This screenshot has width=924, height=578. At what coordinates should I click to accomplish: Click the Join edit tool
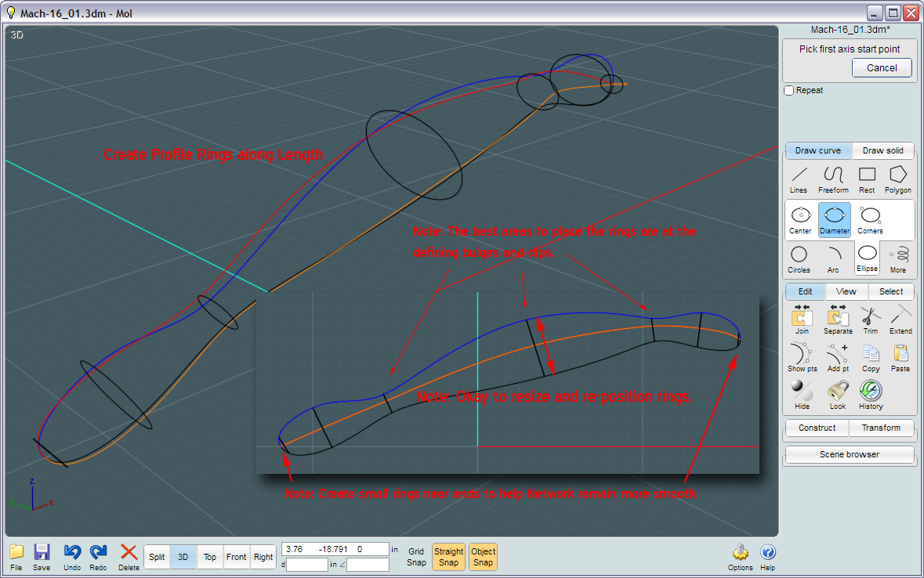pos(802,320)
